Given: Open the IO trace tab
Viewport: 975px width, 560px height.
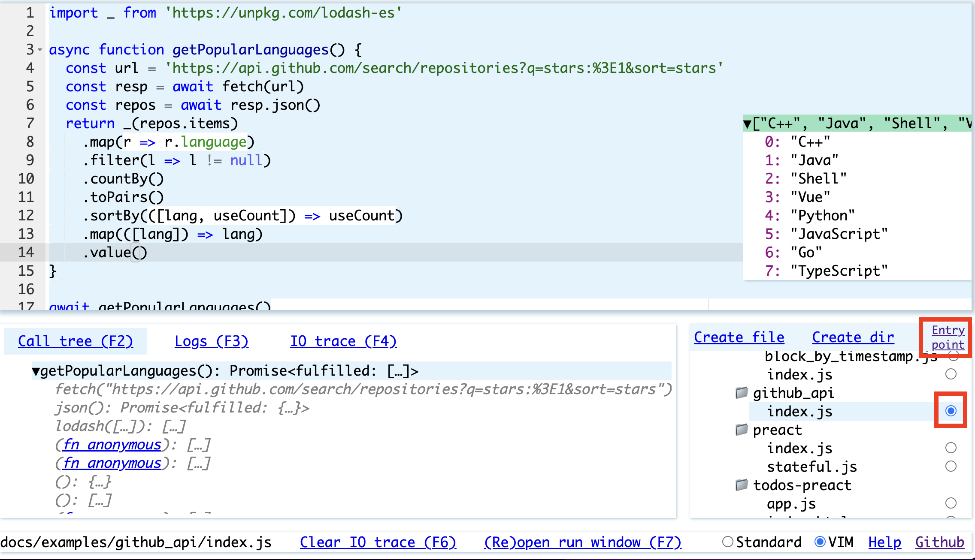Looking at the screenshot, I should tap(343, 341).
